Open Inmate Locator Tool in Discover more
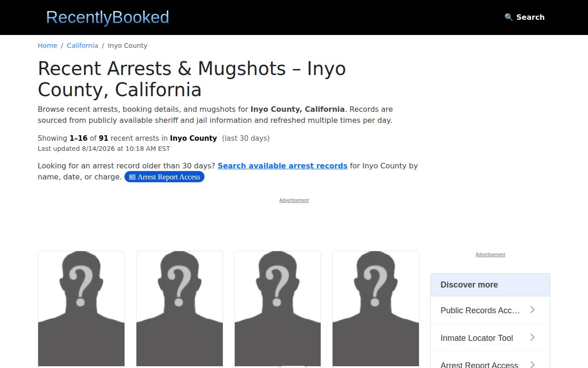 point(490,338)
